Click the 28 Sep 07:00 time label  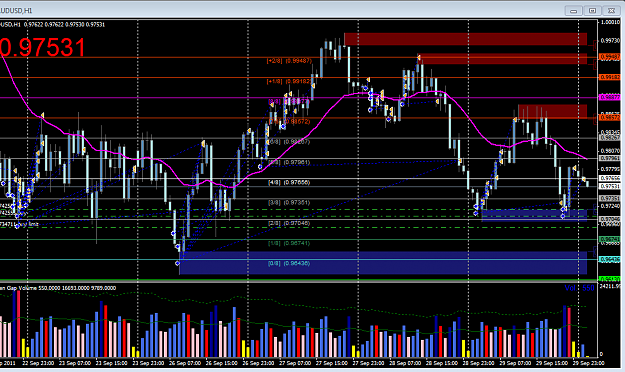click(405, 363)
